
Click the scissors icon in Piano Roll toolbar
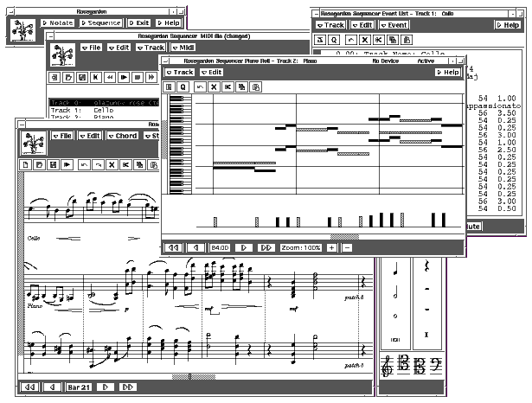coord(228,87)
